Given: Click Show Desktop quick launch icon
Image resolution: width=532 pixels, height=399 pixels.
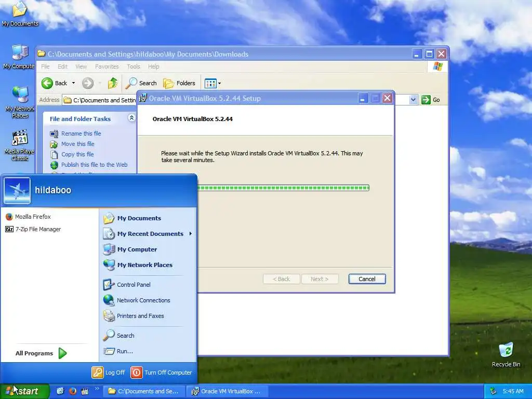Looking at the screenshot, I should click(x=60, y=391).
